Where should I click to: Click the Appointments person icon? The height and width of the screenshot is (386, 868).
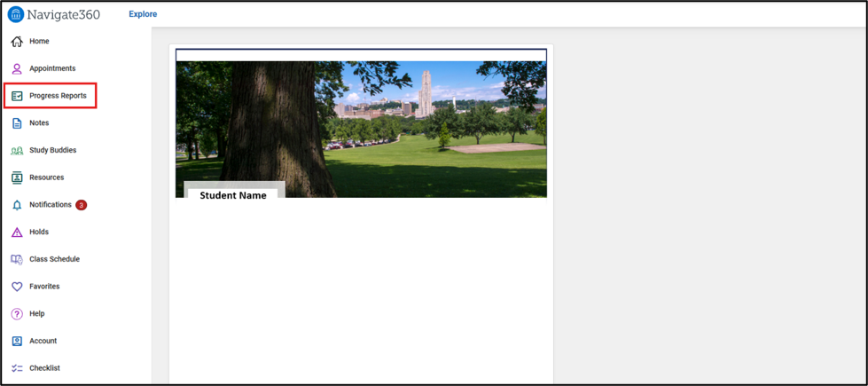(x=17, y=68)
